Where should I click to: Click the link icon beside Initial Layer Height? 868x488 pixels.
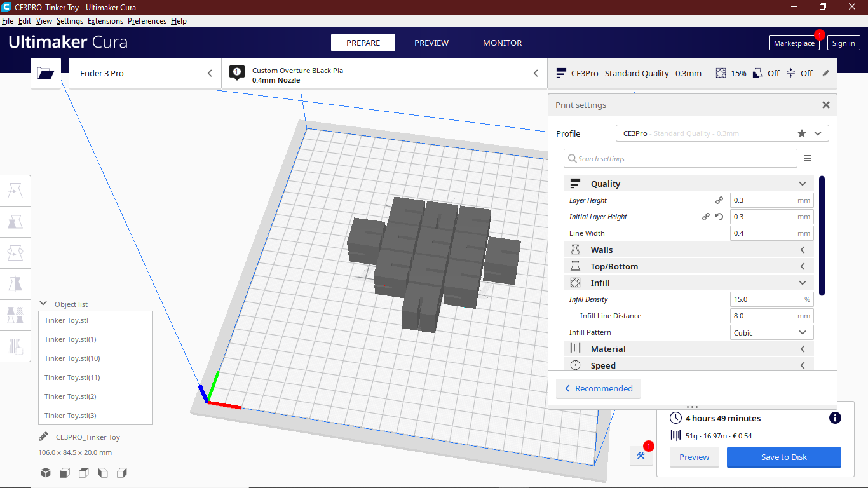pyautogui.click(x=705, y=217)
